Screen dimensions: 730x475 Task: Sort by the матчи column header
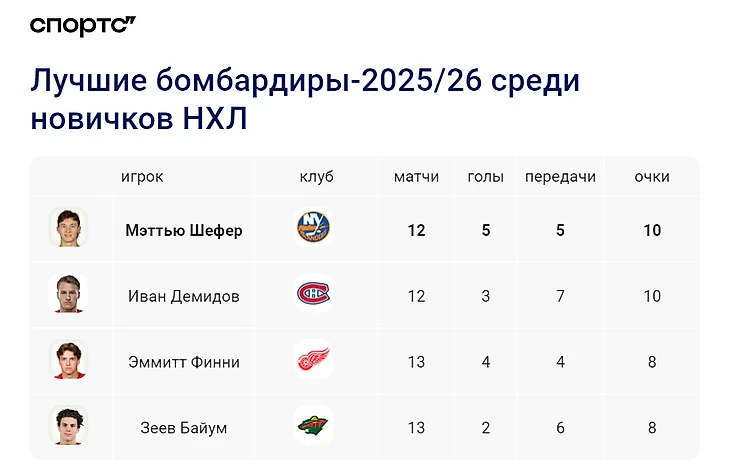416,177
